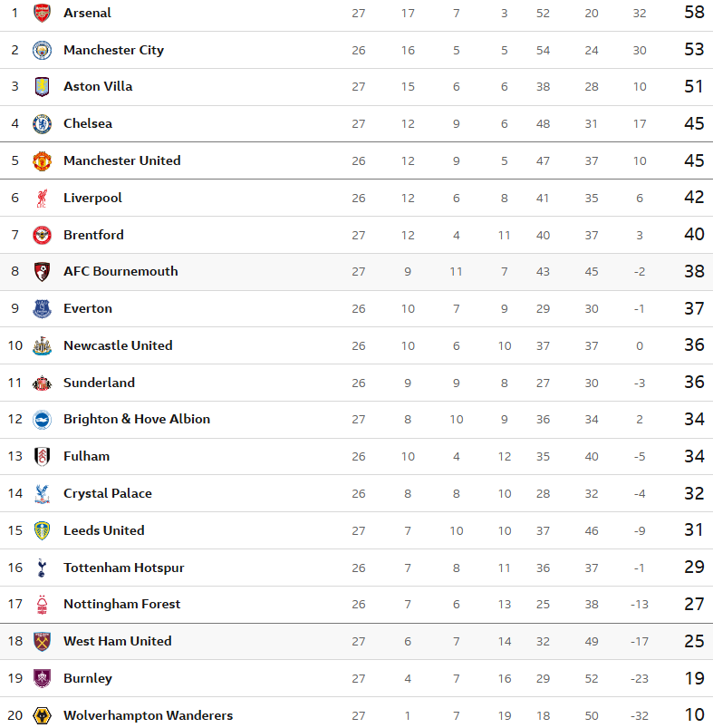This screenshot has width=713, height=728.
Task: Select the Leeds United team name
Action: [x=103, y=530]
